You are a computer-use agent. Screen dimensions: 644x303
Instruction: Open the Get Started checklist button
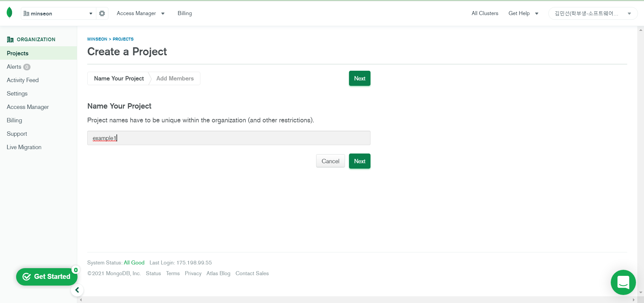click(46, 277)
